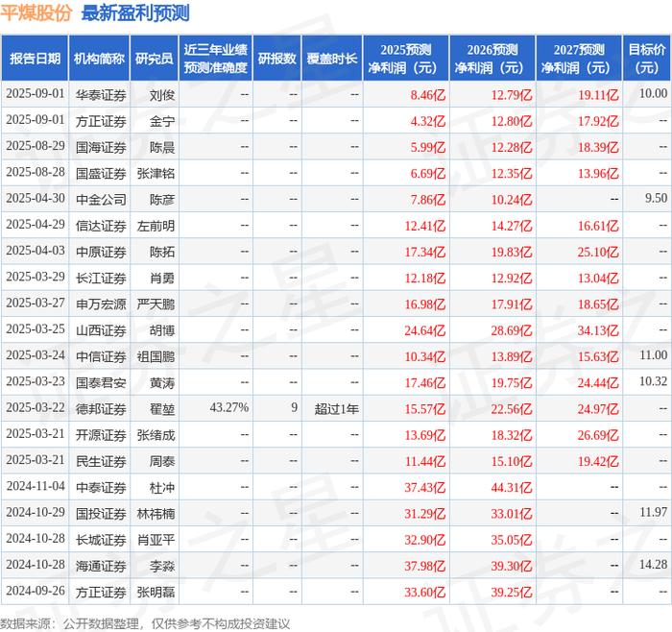Click 18.39亿 in the 2027 column

pos(598,147)
